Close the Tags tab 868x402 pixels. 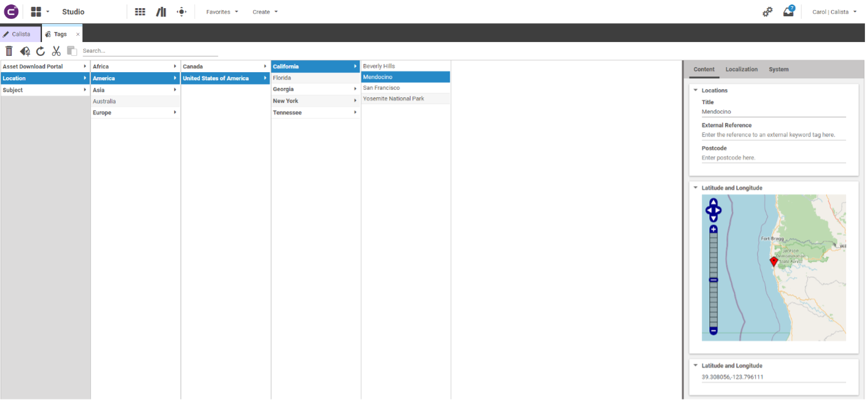point(78,34)
